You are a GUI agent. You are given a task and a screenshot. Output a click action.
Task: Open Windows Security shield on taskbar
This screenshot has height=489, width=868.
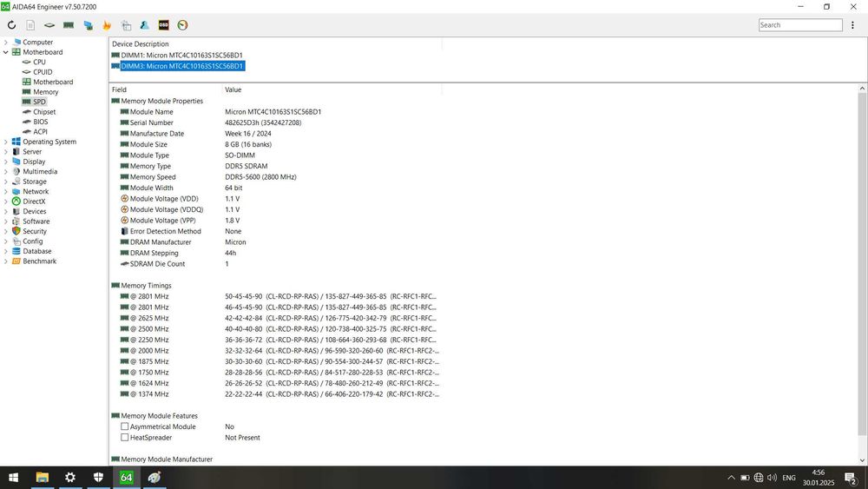(98, 478)
